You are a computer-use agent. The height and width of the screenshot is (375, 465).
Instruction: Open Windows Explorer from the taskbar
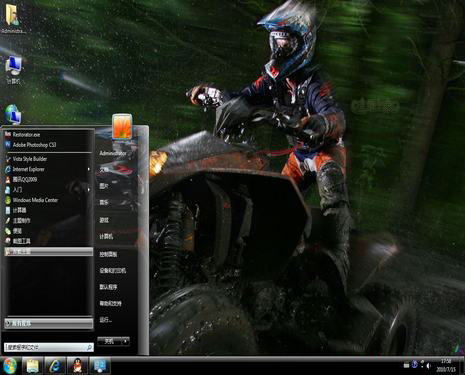point(32,366)
